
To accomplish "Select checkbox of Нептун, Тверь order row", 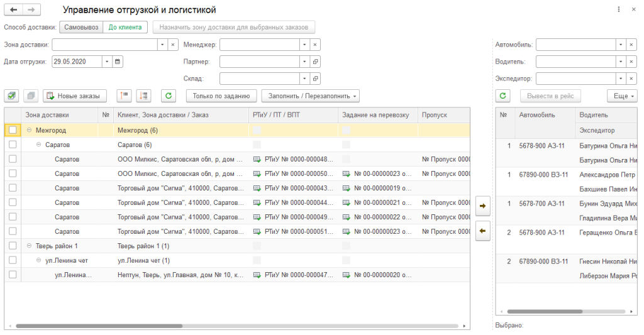I will [x=13, y=275].
